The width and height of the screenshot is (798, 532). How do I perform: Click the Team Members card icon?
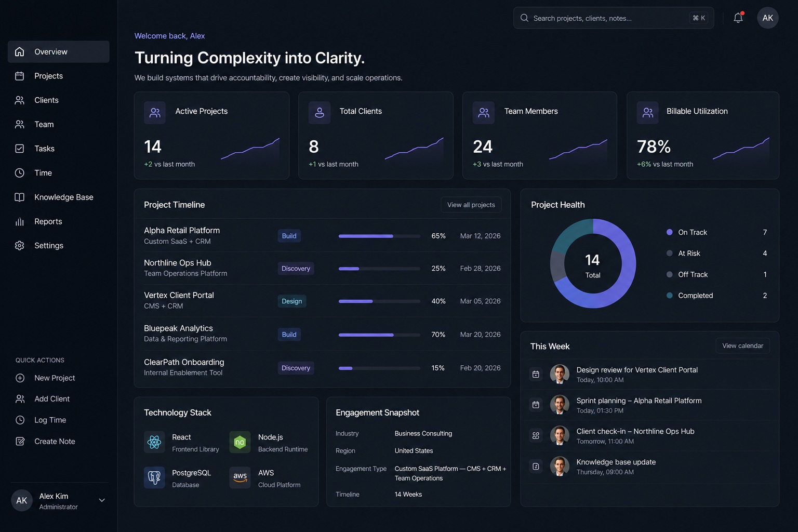tap(484, 113)
